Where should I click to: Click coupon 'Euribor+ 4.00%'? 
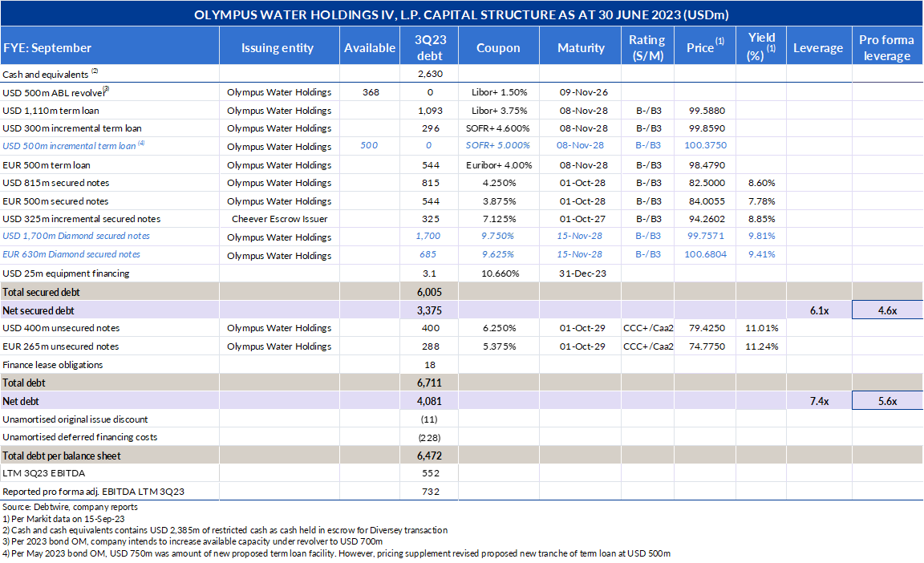click(x=499, y=165)
